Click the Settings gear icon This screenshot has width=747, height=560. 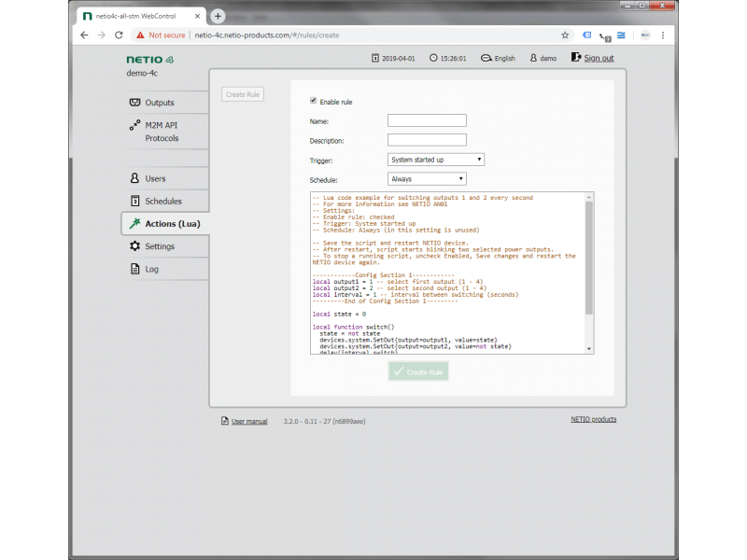[x=134, y=245]
